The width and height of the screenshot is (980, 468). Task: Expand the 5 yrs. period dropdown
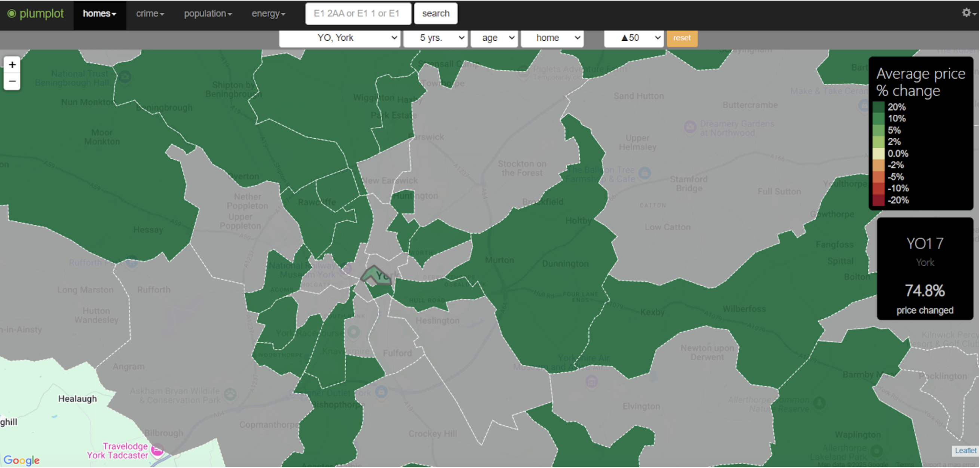pyautogui.click(x=435, y=38)
